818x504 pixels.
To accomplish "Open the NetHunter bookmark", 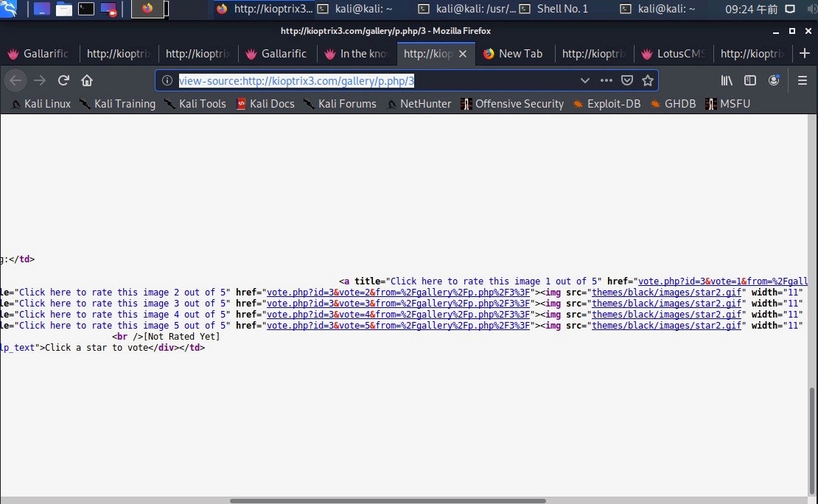I will click(x=419, y=104).
